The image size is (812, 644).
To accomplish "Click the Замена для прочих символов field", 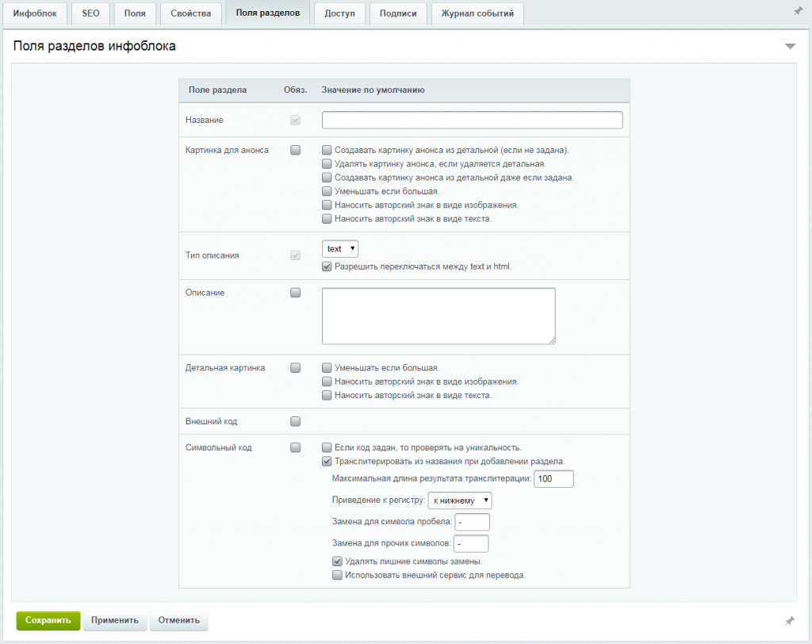I will pos(471,543).
